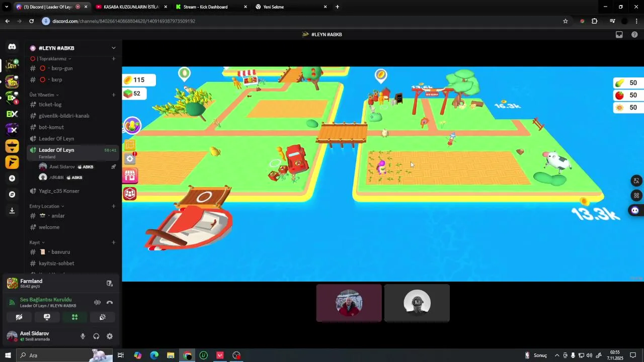644x362 pixels.
Task: Open the ticket-log channel
Action: point(73,105)
